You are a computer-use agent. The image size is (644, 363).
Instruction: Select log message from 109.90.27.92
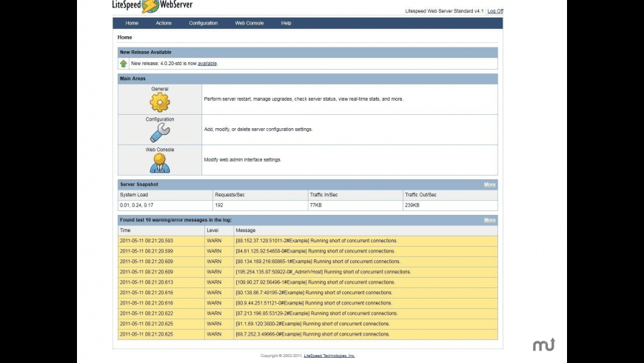click(315, 282)
